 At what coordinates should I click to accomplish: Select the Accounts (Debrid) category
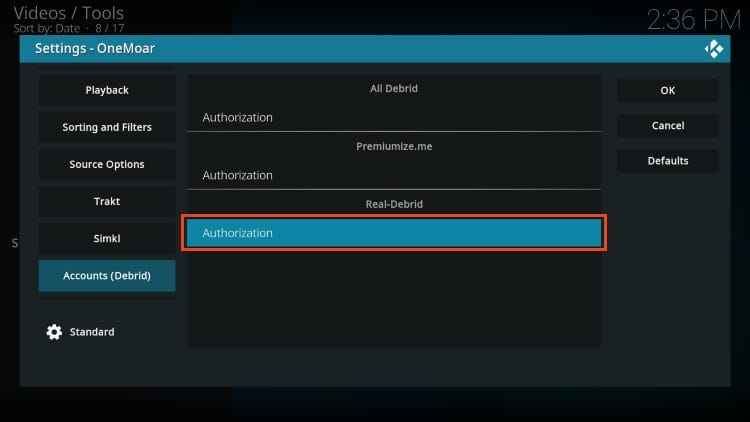click(107, 276)
